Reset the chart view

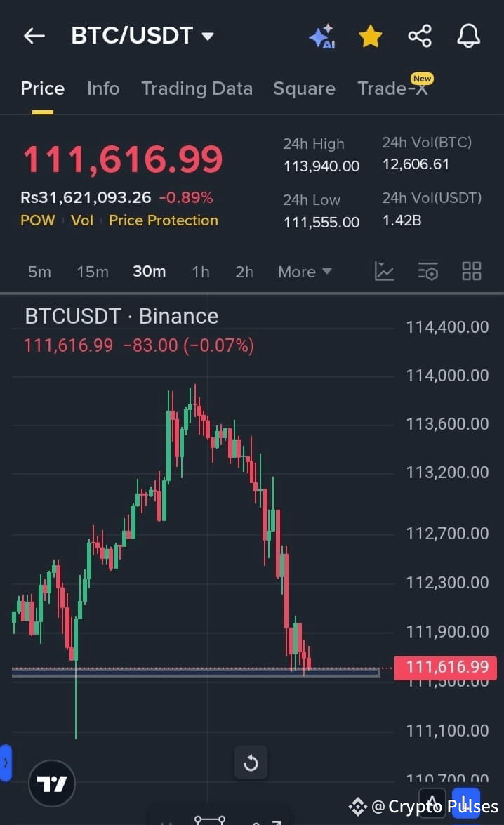coord(251,763)
